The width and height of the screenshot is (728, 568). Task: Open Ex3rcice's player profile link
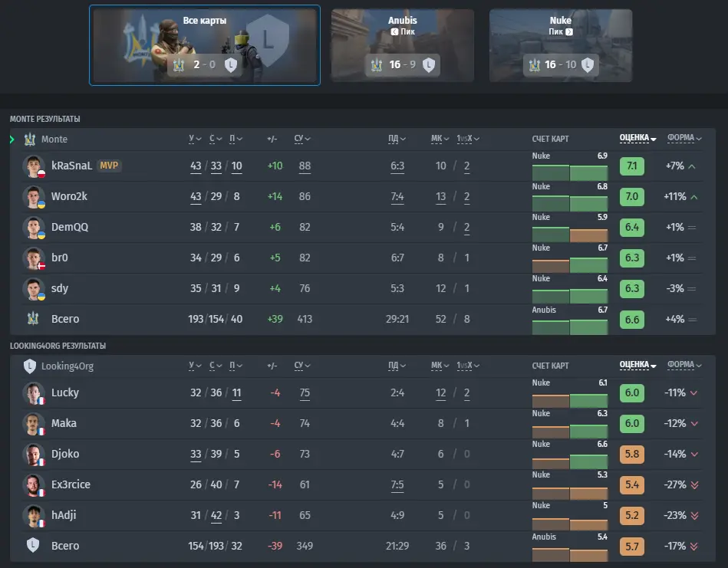click(71, 484)
